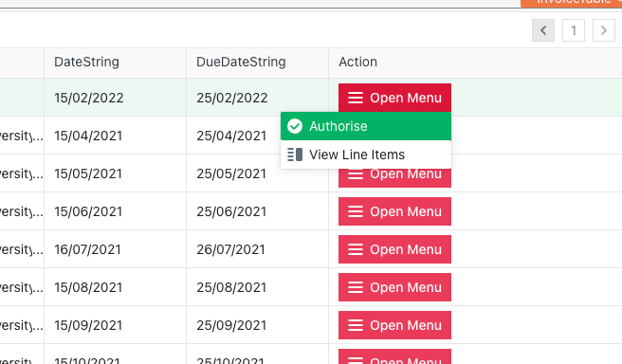Click hamburger icon in the 15/09/2021 row
The image size is (622, 364).
[x=356, y=325]
